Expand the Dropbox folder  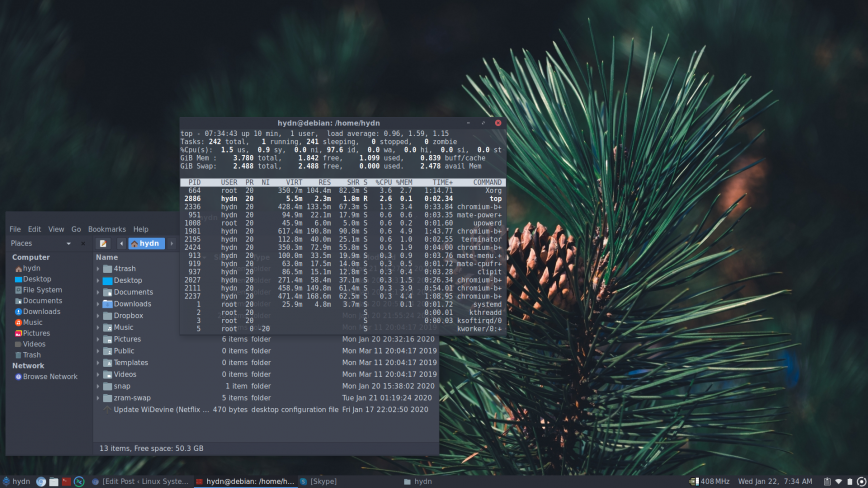[x=99, y=316]
